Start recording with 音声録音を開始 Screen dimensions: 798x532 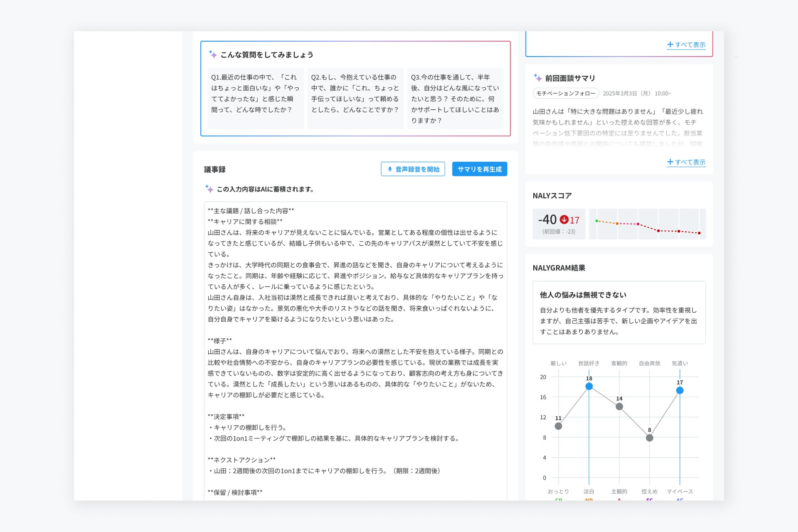pyautogui.click(x=413, y=169)
